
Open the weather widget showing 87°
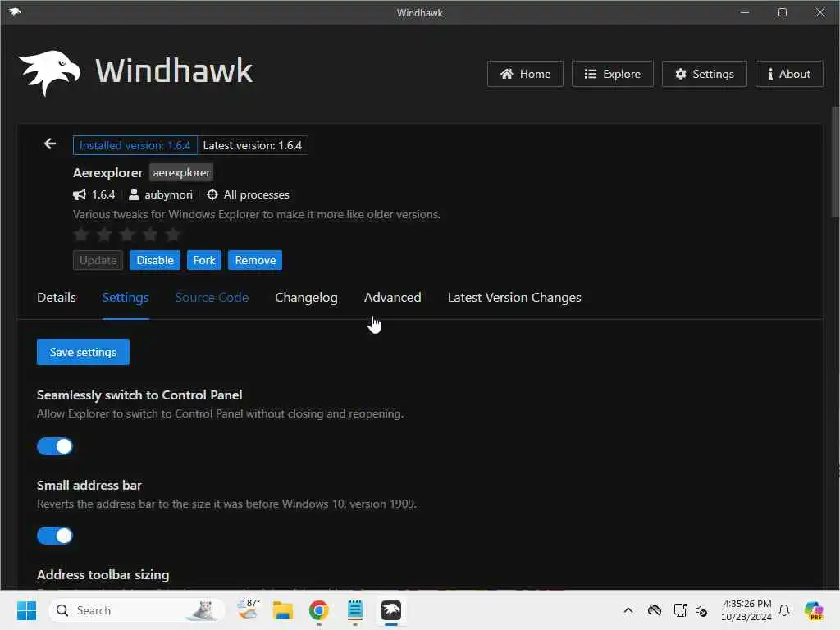coord(249,609)
